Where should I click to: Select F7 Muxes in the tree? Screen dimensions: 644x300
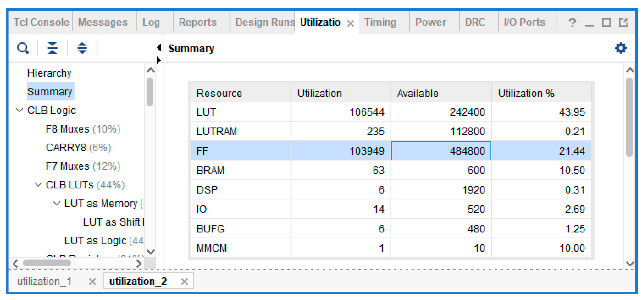pos(68,166)
